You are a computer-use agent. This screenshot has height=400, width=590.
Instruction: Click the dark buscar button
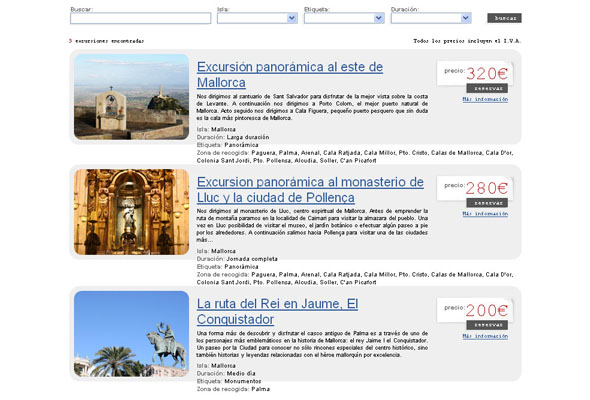pos(504,18)
